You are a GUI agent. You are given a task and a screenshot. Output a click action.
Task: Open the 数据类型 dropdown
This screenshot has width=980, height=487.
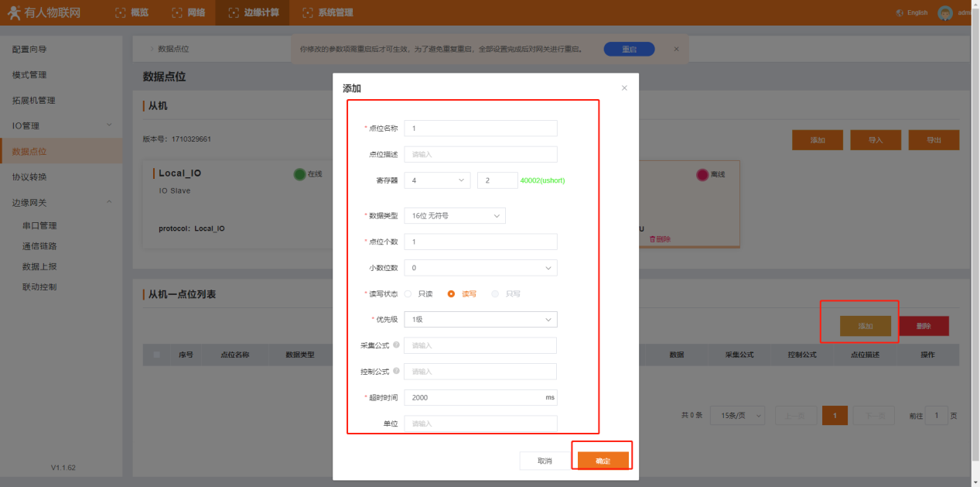(x=455, y=216)
